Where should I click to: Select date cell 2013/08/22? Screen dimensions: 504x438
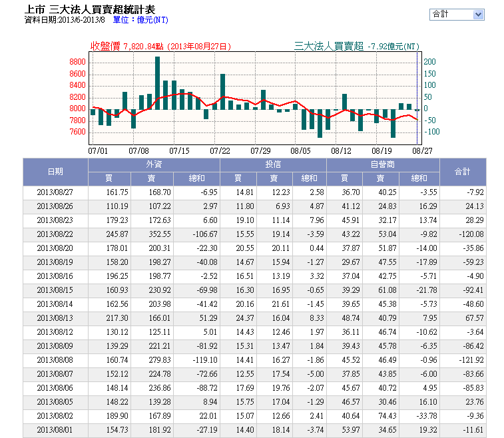point(55,234)
